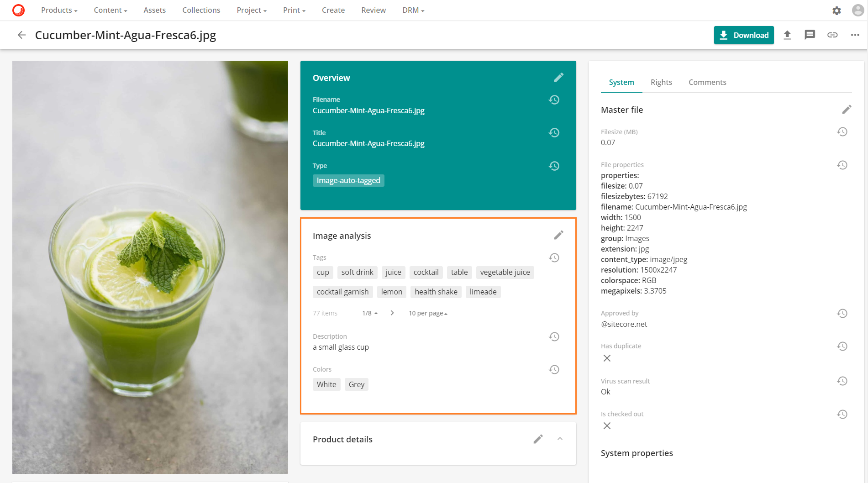Open comments via the chat bubble icon

click(810, 35)
